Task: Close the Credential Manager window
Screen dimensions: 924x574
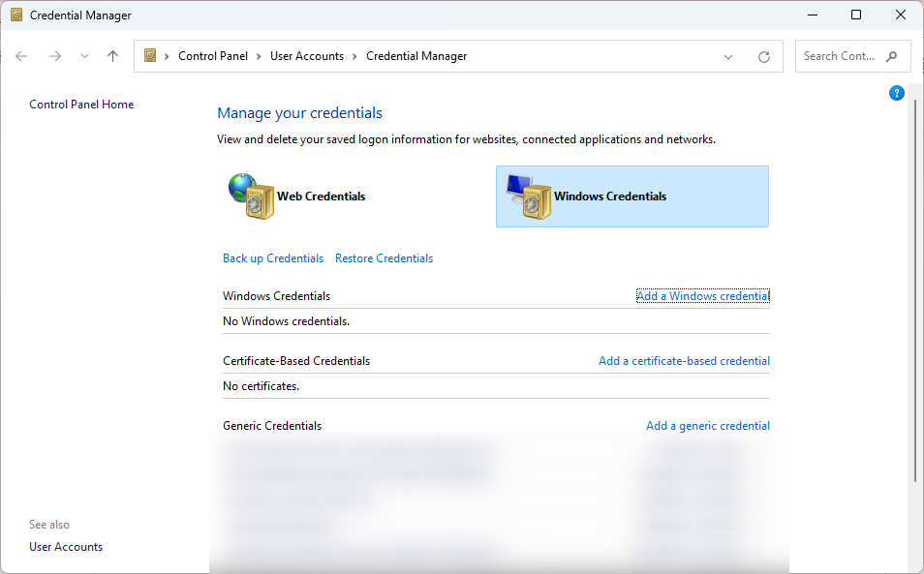Action: click(901, 15)
